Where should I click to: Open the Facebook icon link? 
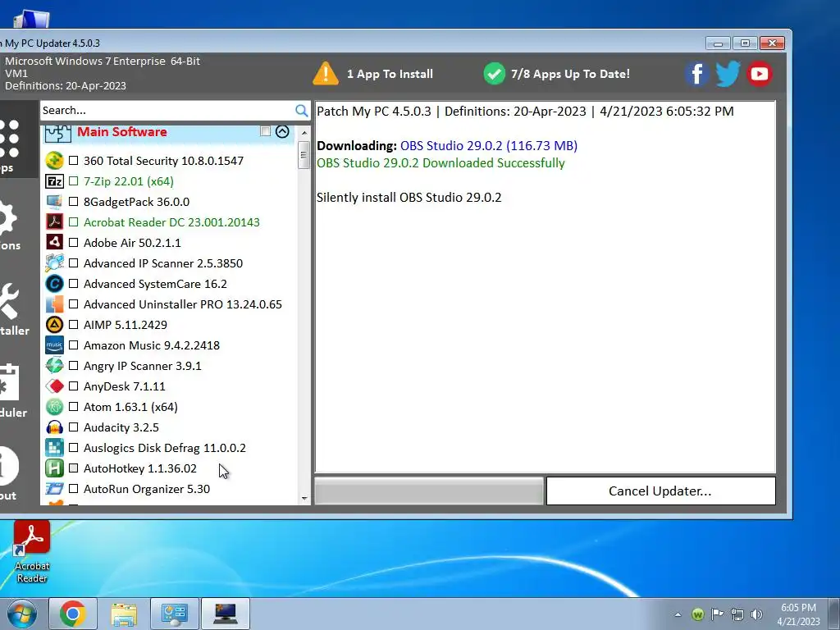pyautogui.click(x=696, y=74)
